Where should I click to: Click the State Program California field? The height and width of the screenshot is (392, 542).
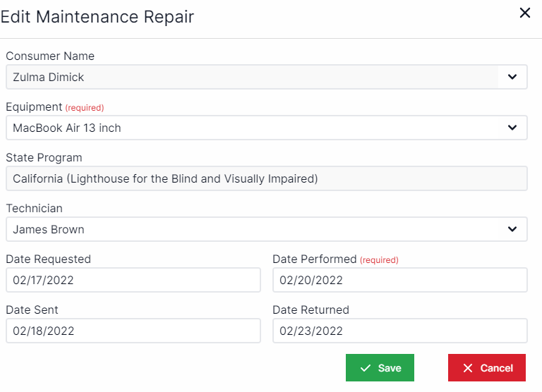[267, 178]
